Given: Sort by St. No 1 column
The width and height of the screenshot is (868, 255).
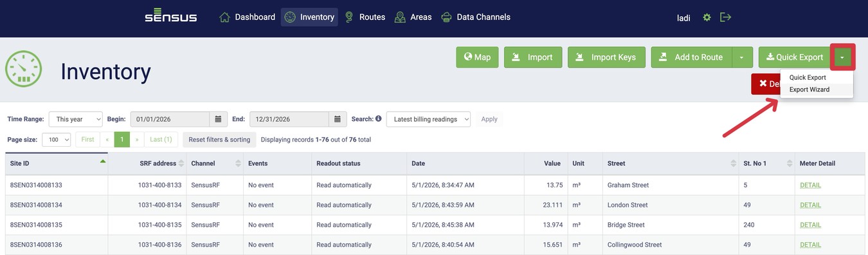Looking at the screenshot, I should tap(789, 164).
